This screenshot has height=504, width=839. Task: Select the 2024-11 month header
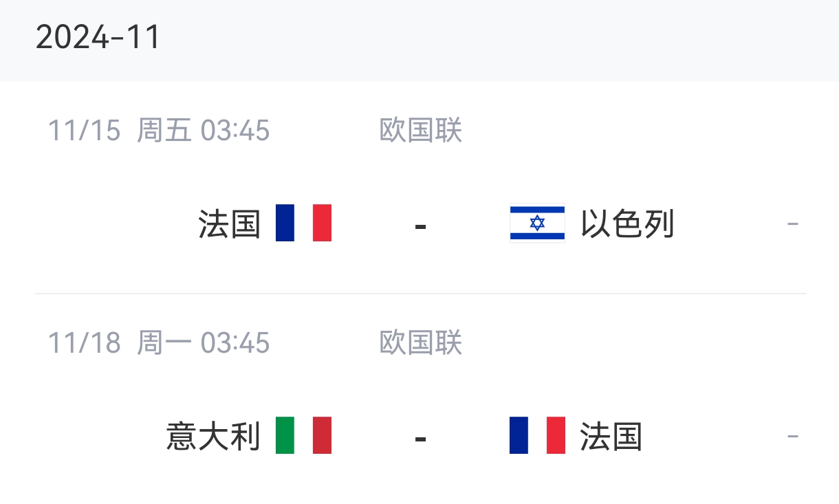[98, 37]
